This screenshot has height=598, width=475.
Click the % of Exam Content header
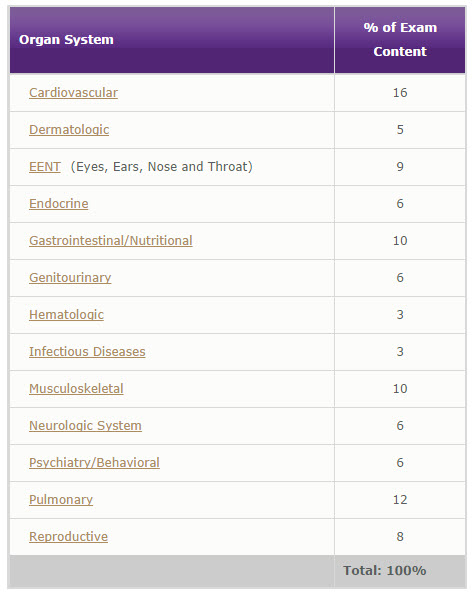coord(400,40)
